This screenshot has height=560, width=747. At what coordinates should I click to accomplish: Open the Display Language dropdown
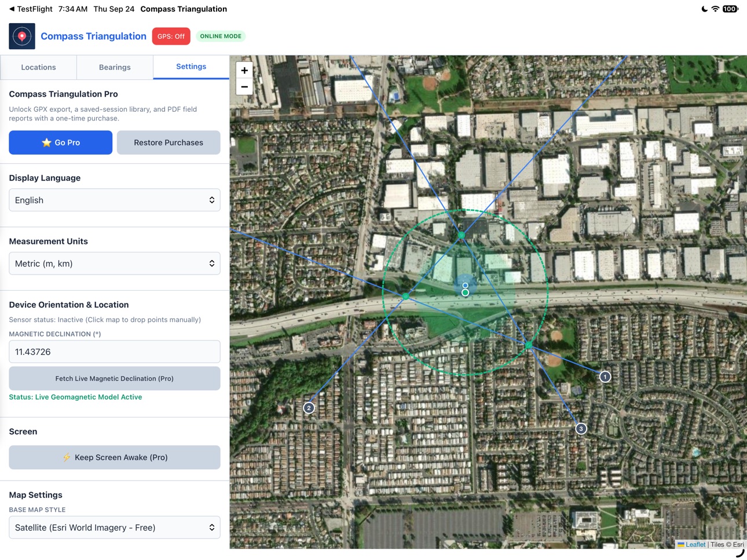115,200
